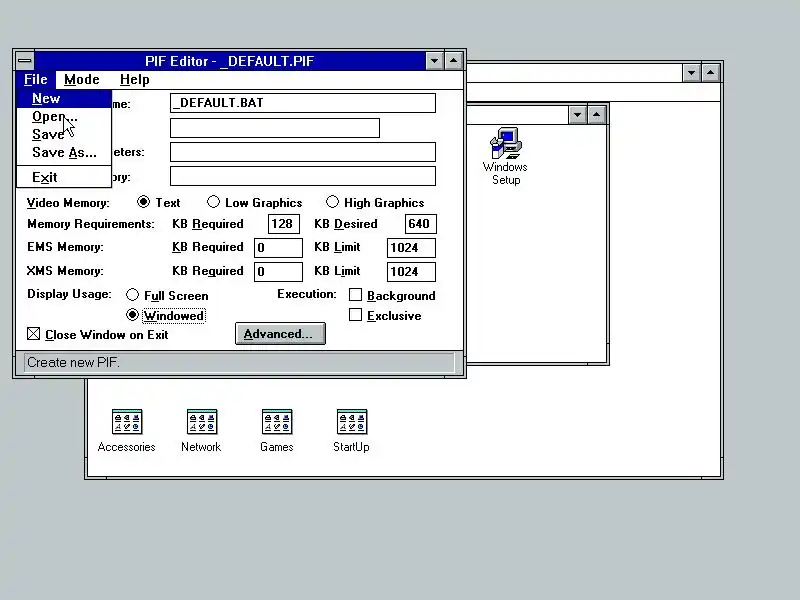
Task: Maximize the PIF Editor window
Action: click(453, 61)
